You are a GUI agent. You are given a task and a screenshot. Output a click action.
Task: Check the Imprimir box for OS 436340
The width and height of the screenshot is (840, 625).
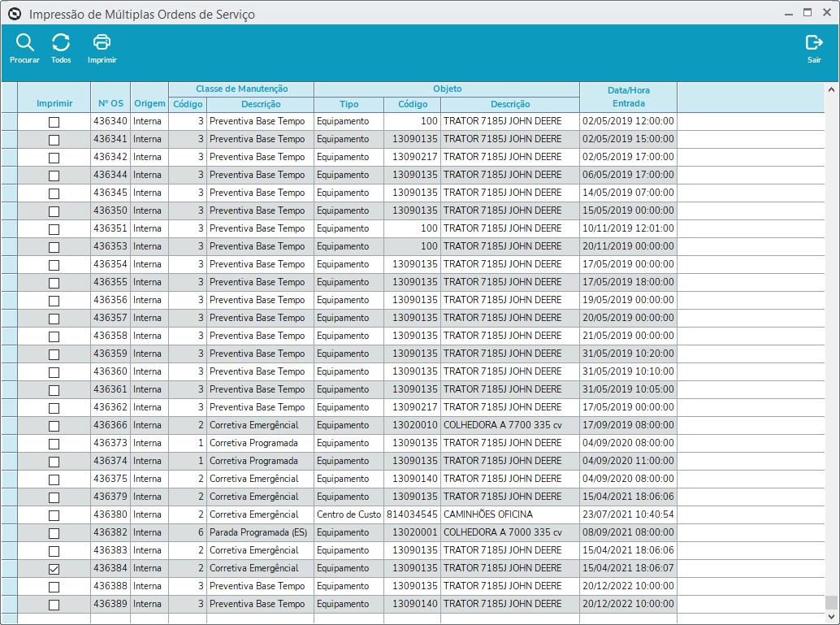tap(54, 122)
